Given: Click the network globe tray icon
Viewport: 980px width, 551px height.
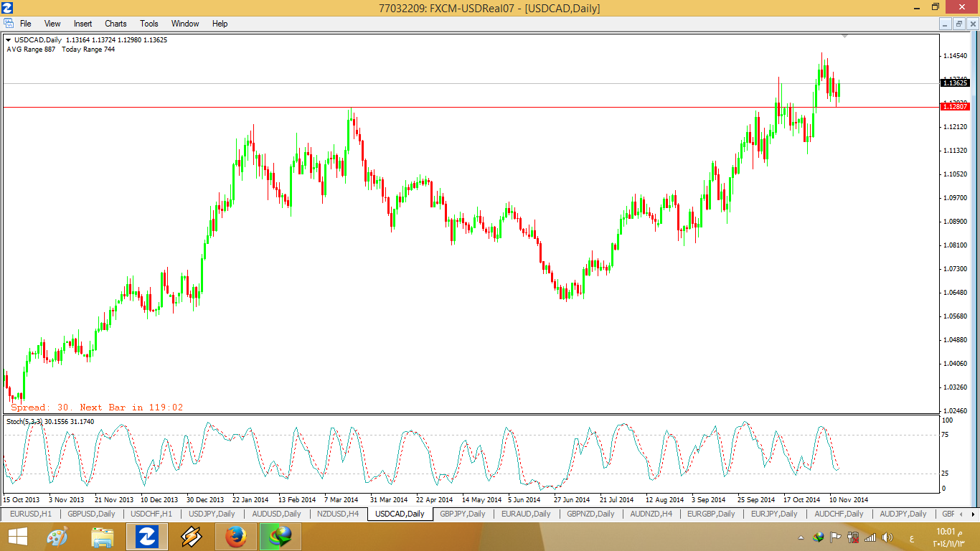Looking at the screenshot, I should click(819, 537).
